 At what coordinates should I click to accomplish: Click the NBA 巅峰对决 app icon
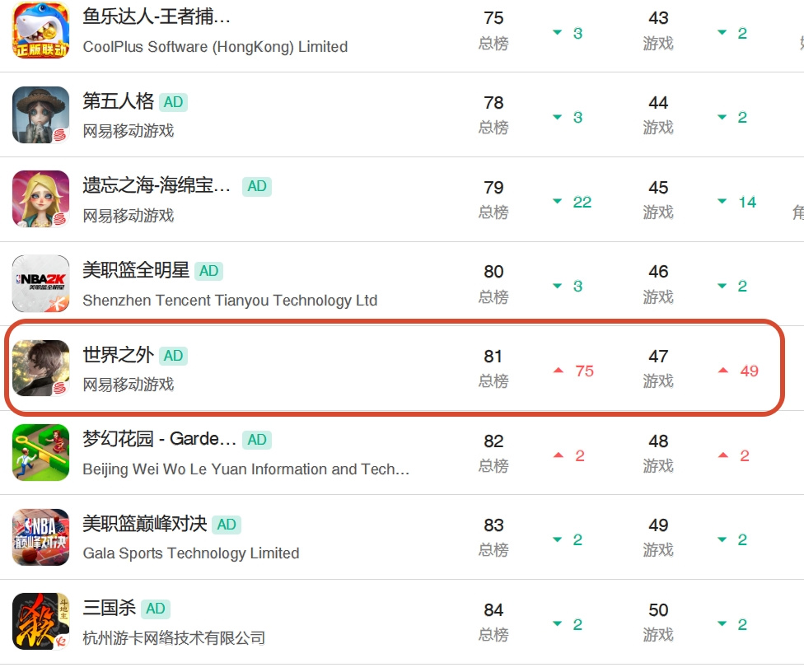pyautogui.click(x=40, y=537)
